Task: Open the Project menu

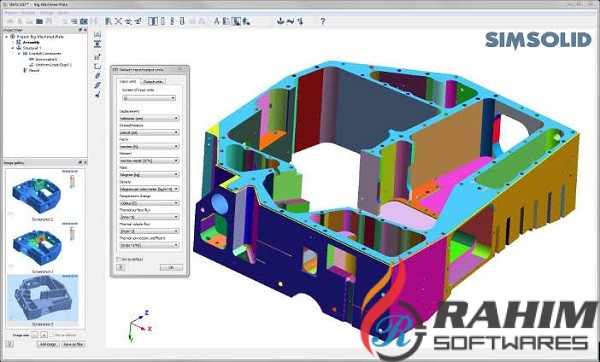Action: click(11, 13)
